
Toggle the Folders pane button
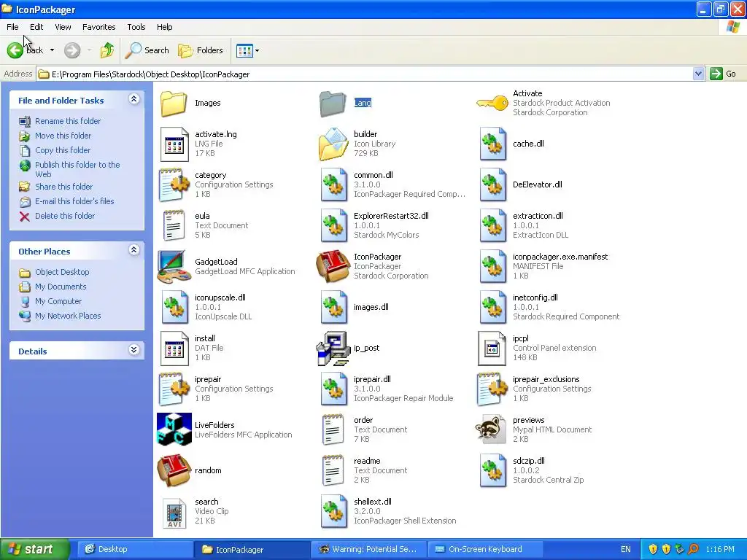point(200,50)
